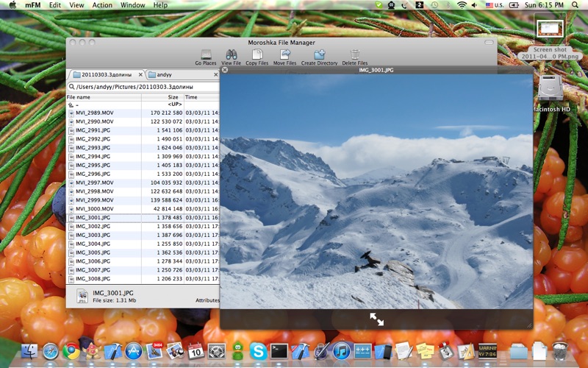588x368 pixels.
Task: Click the Move Files toolbar icon
Action: coord(284,55)
